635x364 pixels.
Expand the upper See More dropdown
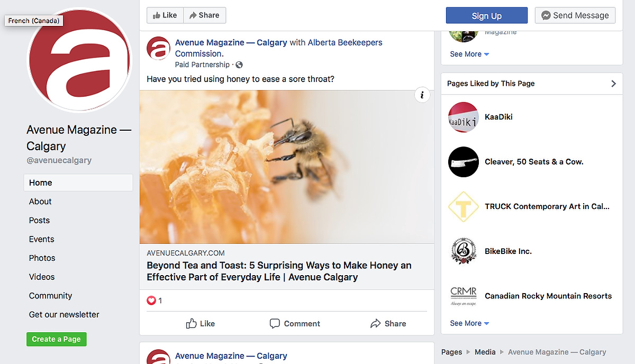pyautogui.click(x=469, y=54)
